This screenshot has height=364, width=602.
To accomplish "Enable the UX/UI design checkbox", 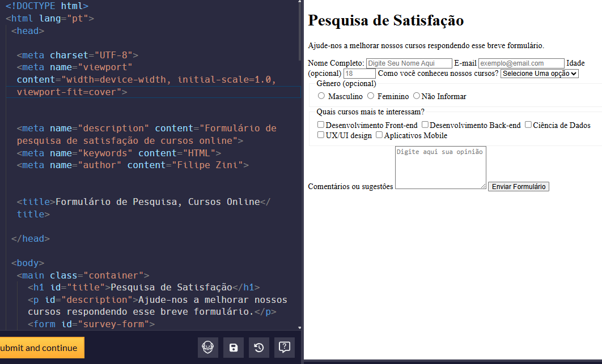I will [321, 135].
